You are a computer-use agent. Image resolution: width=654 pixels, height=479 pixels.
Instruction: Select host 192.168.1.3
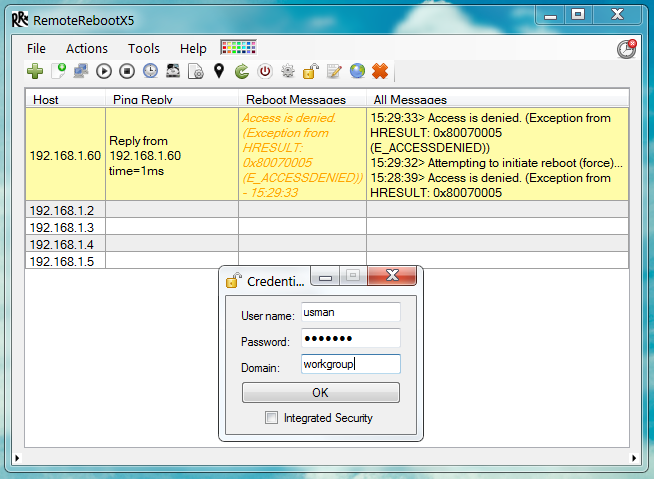tap(65, 227)
